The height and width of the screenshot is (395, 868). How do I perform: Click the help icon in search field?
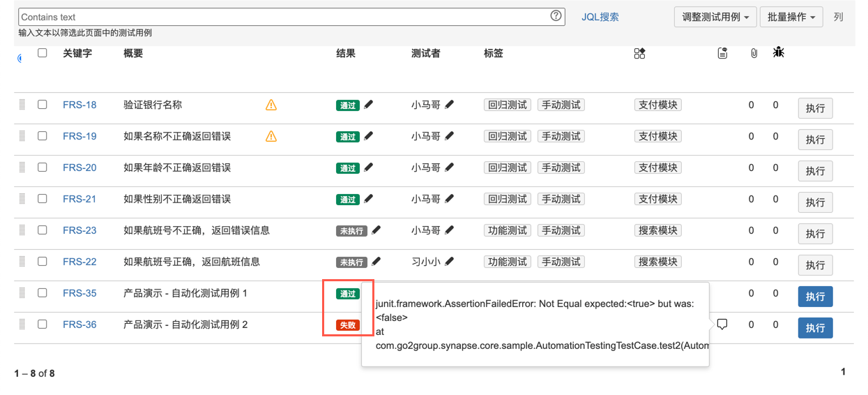(x=556, y=16)
